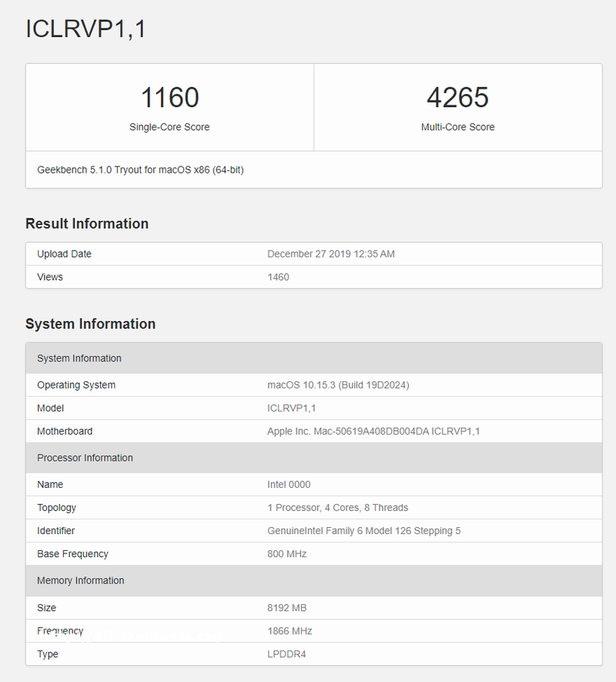This screenshot has height=682, width=616.
Task: Click the ICLRVP1,1 page title
Action: [86, 29]
